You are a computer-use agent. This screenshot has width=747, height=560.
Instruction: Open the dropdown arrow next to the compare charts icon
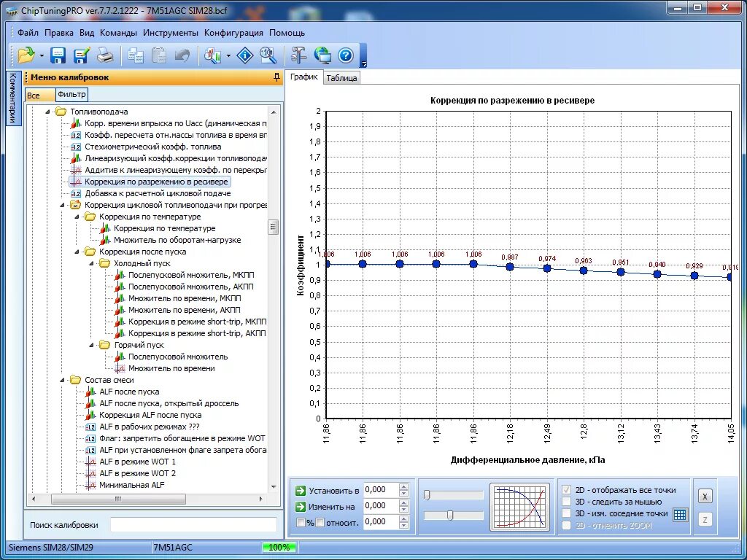(x=228, y=56)
